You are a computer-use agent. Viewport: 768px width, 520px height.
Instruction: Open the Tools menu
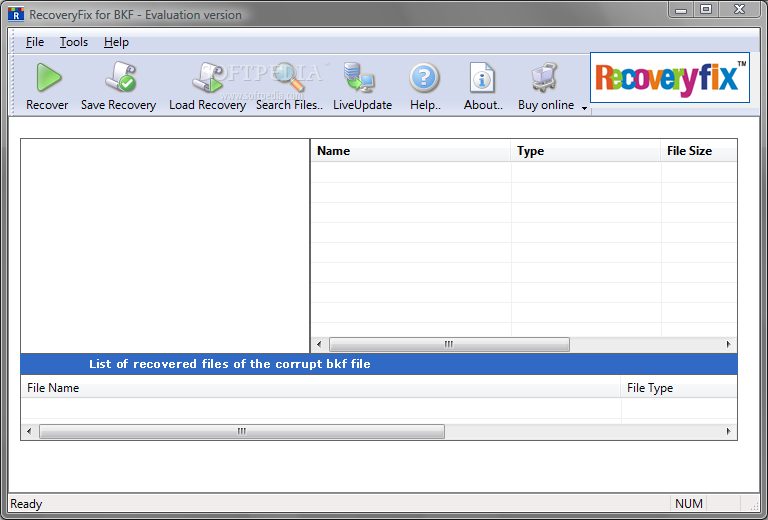73,42
